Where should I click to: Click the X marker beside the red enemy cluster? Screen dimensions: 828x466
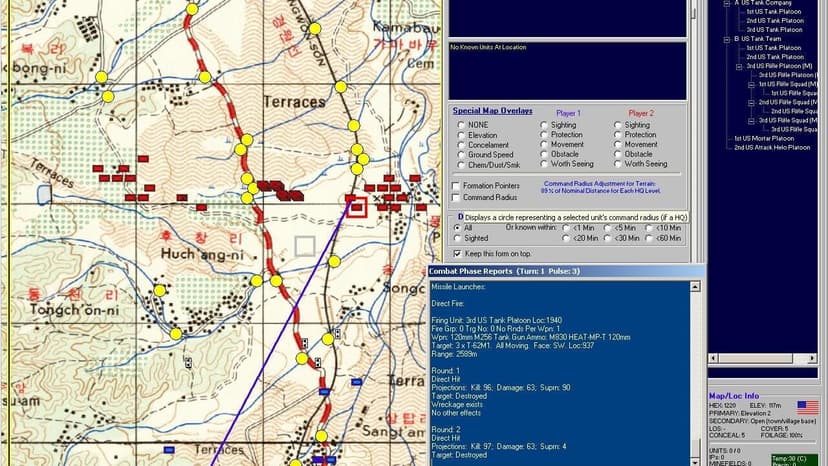[x=376, y=199]
